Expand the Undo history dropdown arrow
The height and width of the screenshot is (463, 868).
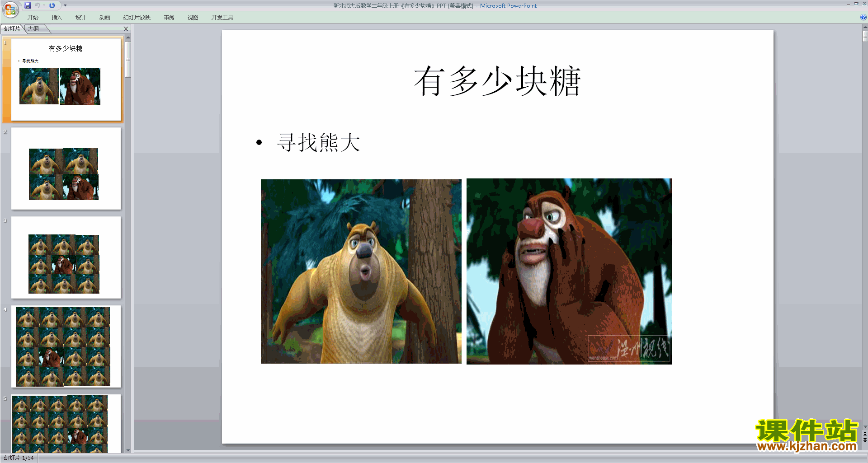(44, 5)
